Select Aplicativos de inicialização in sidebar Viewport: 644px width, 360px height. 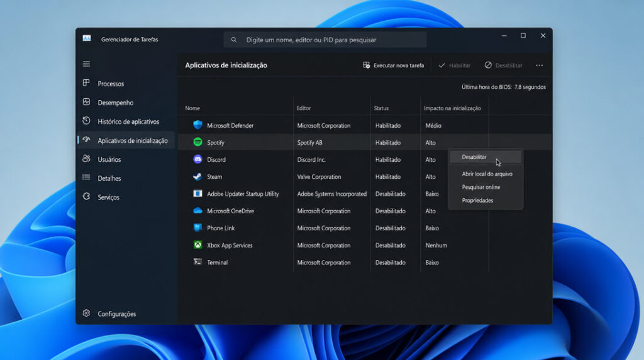126,140
